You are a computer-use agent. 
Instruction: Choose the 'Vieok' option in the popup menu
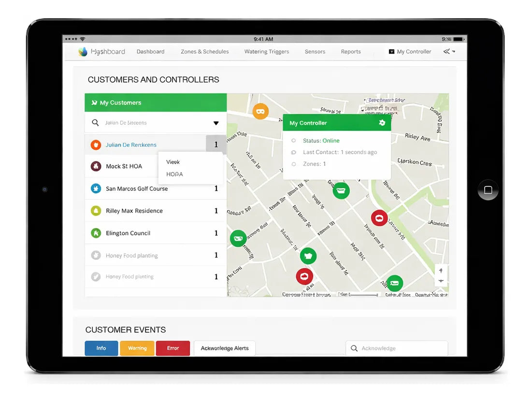tap(173, 162)
